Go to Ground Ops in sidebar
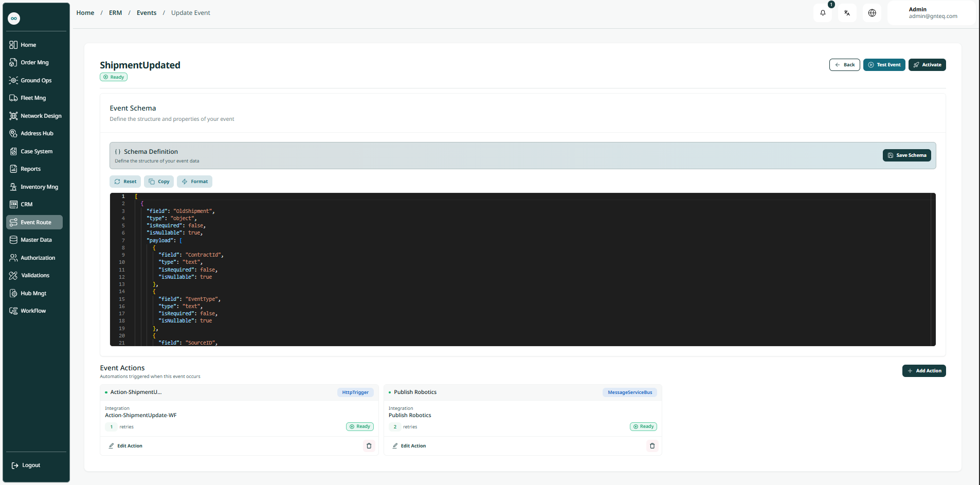The image size is (980, 485). [x=34, y=80]
